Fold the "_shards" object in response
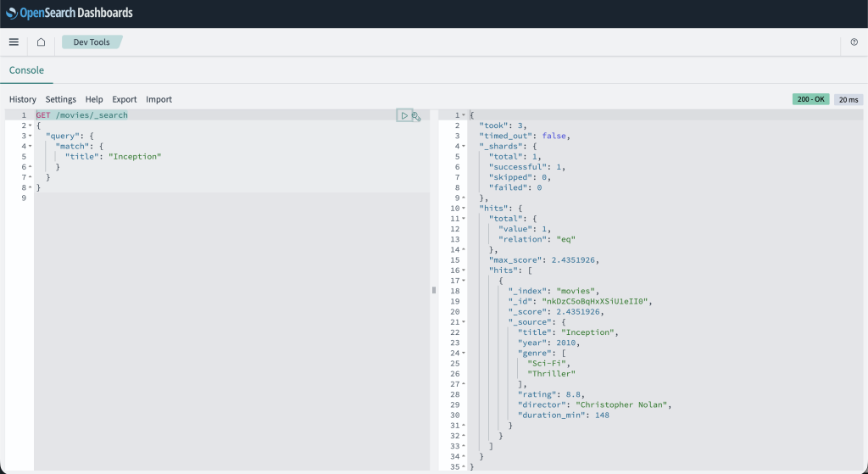This screenshot has width=868, height=474. point(464,146)
